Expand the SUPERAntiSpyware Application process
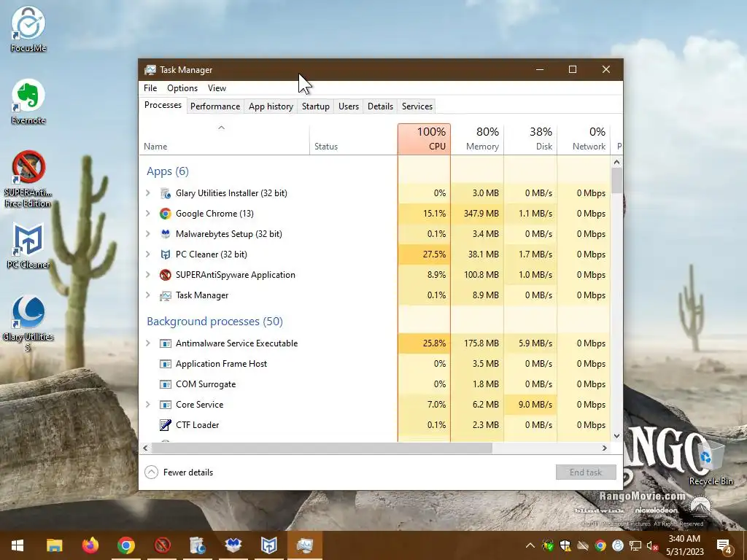Viewport: 747px width, 560px height. click(147, 275)
